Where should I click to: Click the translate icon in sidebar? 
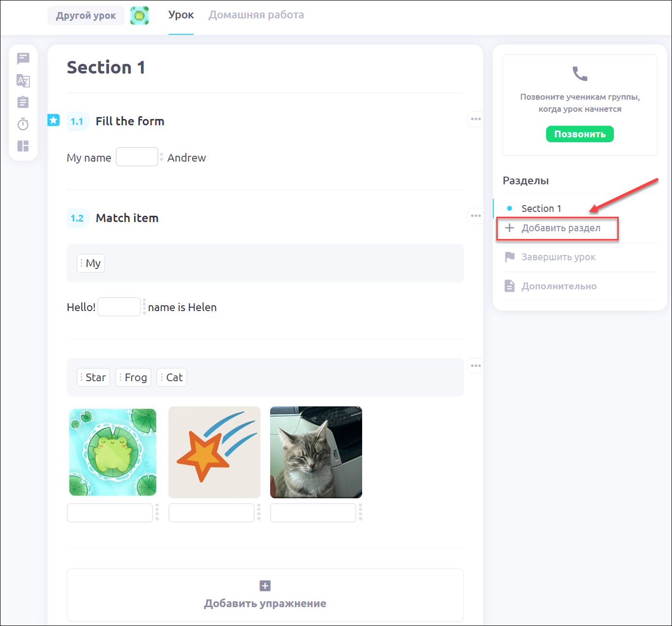(23, 80)
